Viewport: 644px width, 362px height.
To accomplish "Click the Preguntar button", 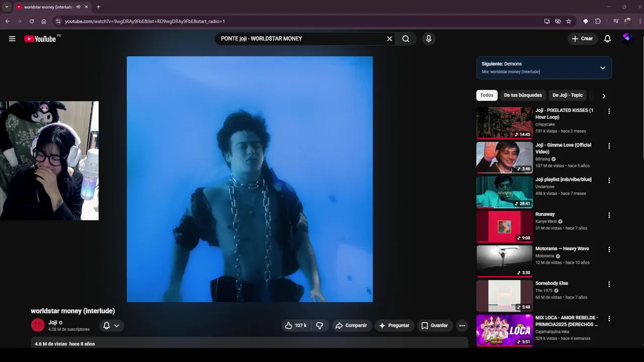I will (x=394, y=325).
